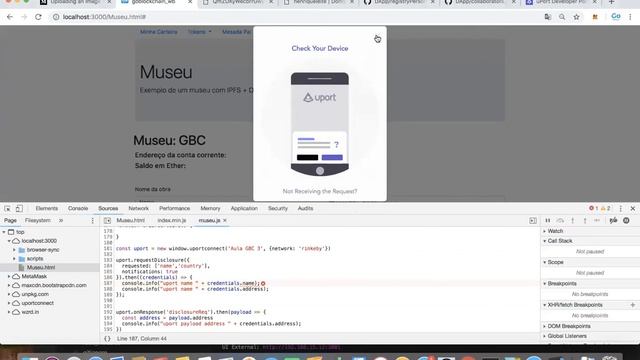Toggle the file navigator sidebar icon
Image resolution: width=640 pixels, height=360 pixels.
pyautogui.click(x=107, y=221)
